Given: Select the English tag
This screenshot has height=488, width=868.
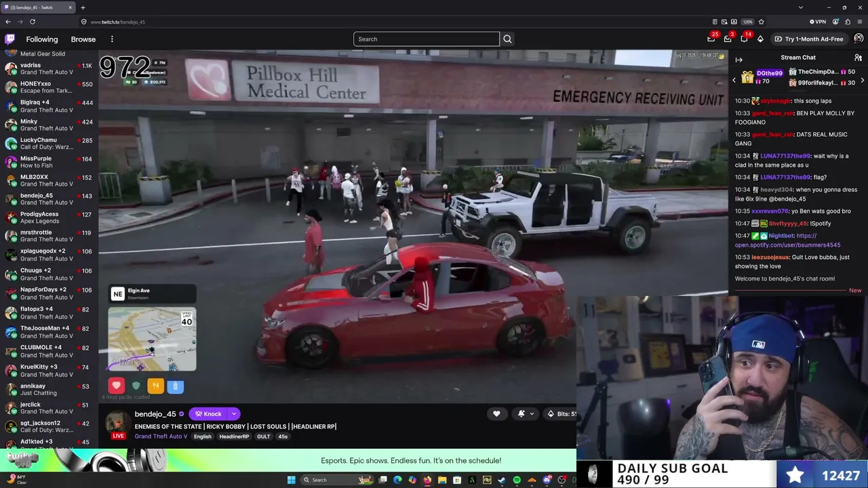Looking at the screenshot, I should 203,436.
